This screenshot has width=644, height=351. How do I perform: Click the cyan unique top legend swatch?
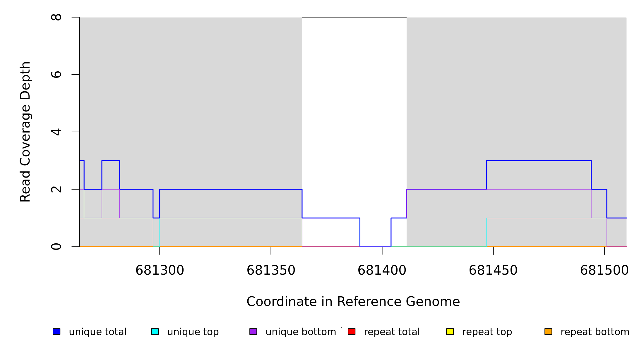(x=155, y=331)
